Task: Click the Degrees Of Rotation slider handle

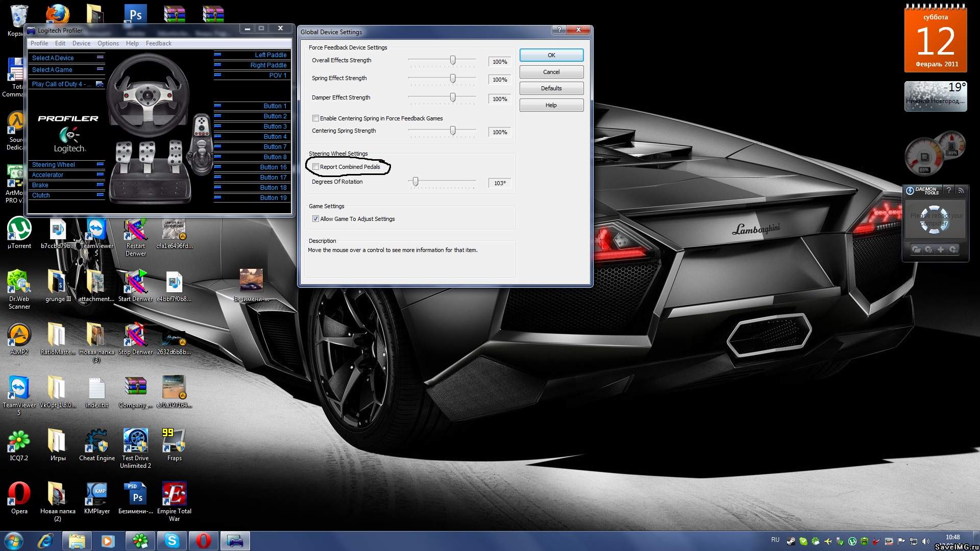Action: tap(415, 182)
